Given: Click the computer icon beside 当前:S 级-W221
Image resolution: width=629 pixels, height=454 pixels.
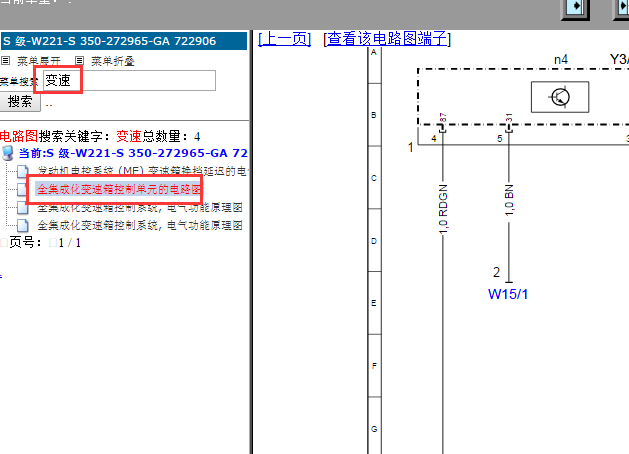Looking at the screenshot, I should (8, 153).
